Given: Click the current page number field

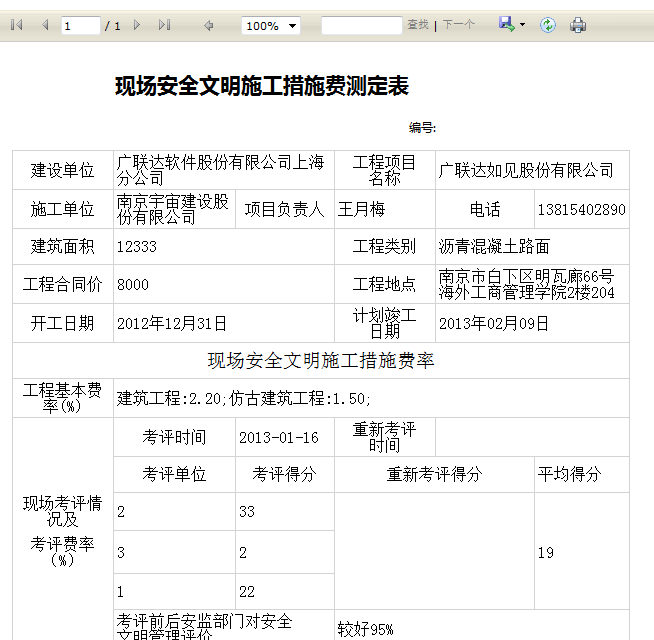Looking at the screenshot, I should pyautogui.click(x=80, y=26).
